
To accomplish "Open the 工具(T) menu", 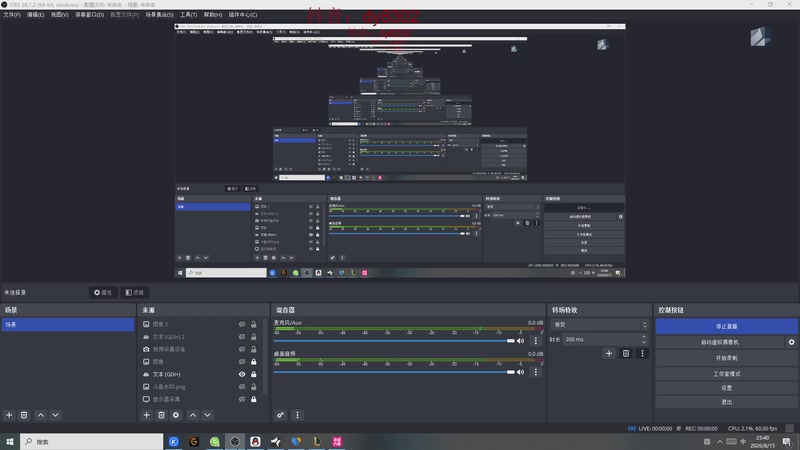I will 188,15.
